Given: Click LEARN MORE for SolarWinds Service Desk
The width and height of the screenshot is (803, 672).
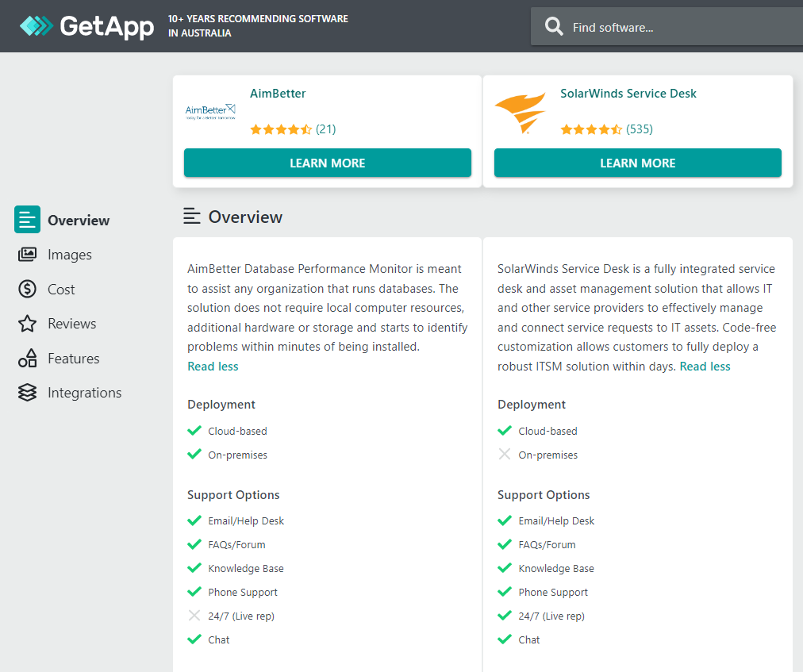Looking at the screenshot, I should [x=638, y=163].
